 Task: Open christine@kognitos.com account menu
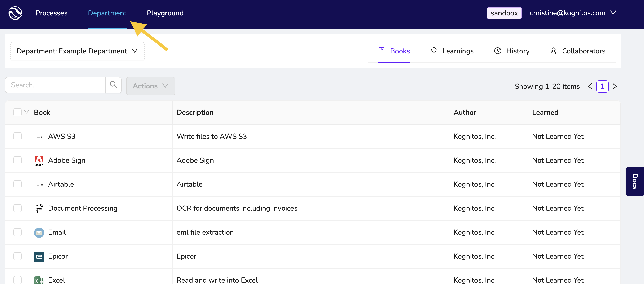coord(573,13)
